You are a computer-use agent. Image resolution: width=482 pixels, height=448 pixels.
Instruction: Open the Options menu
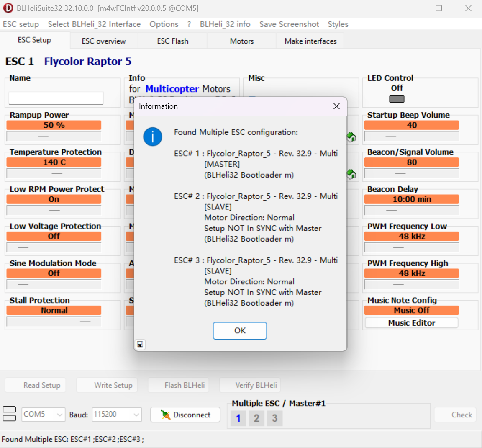(164, 24)
